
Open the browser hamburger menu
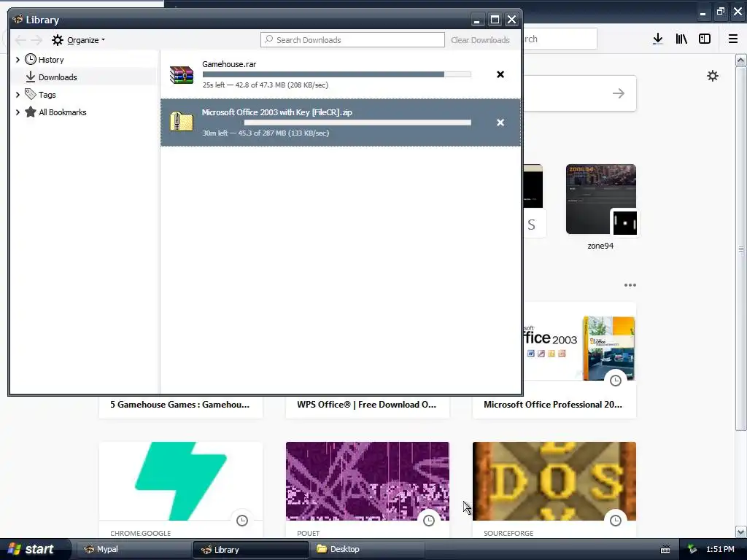[733, 39]
